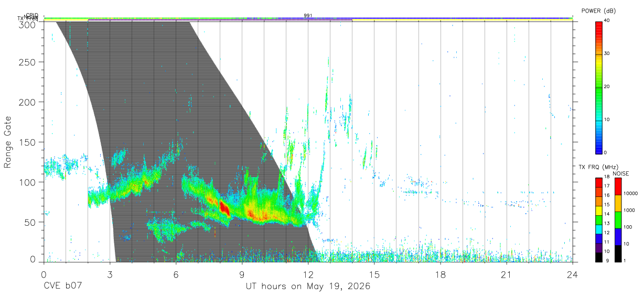The width and height of the screenshot is (644, 297).
Task: Click the 20 label on power colorbar
Action: 608,87
